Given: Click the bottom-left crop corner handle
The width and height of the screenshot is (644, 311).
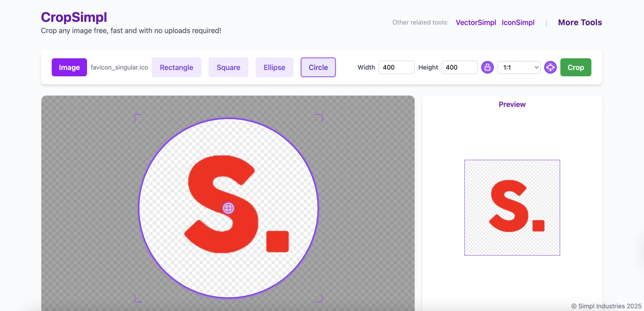Looking at the screenshot, I should coord(136,300).
